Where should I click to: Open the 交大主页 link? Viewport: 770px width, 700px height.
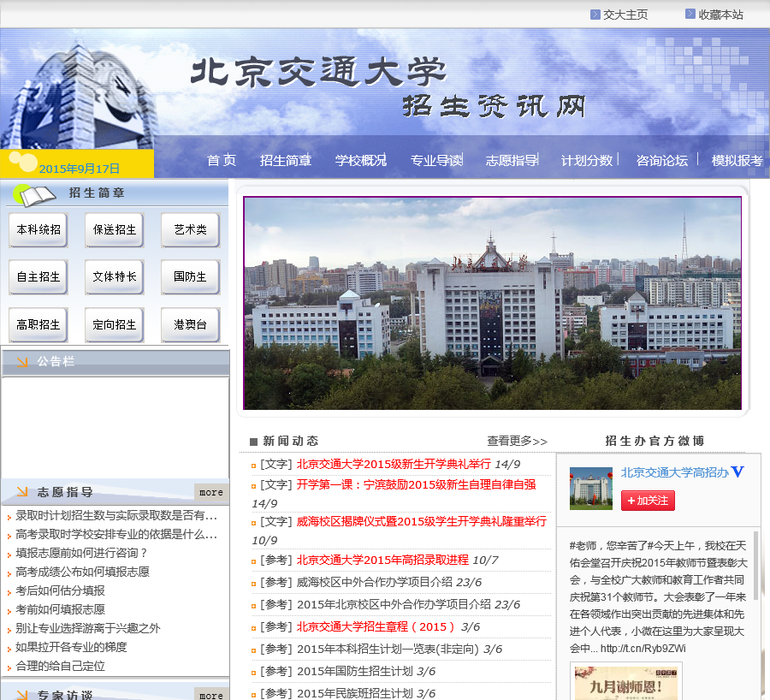[625, 15]
